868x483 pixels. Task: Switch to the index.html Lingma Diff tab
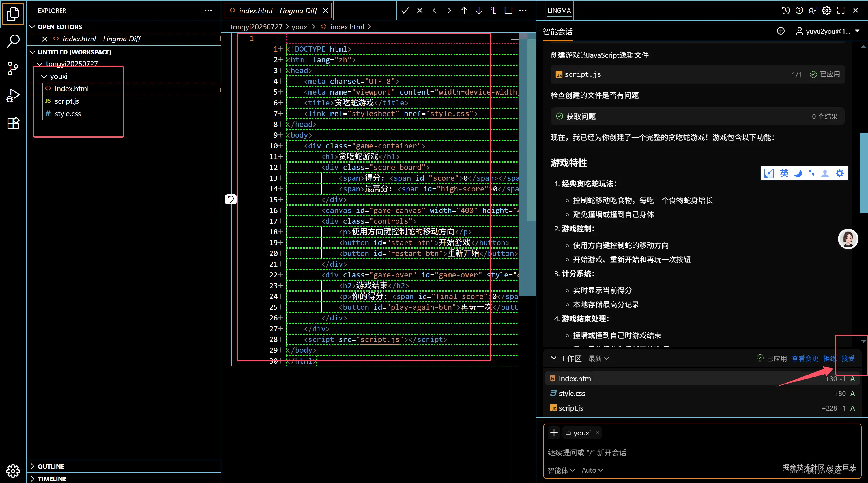[x=278, y=11]
